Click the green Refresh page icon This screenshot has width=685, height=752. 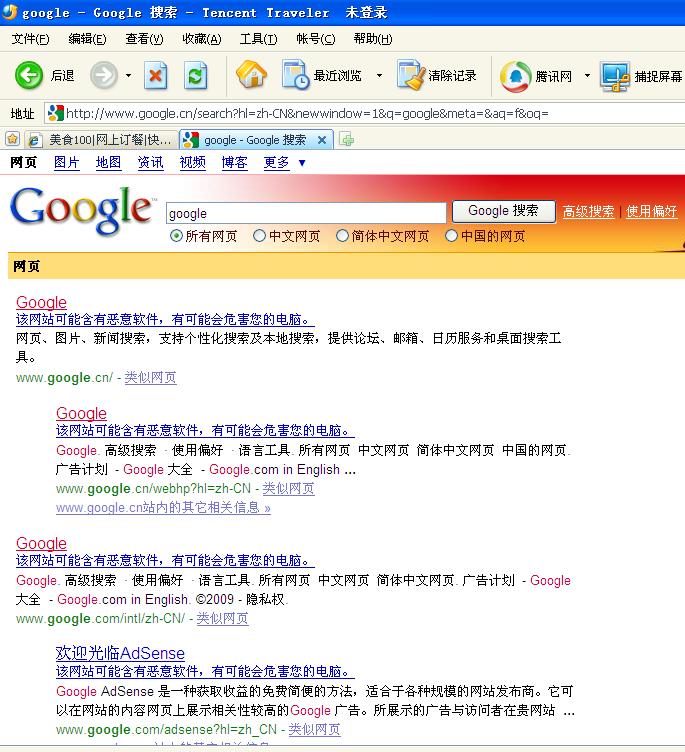point(196,75)
